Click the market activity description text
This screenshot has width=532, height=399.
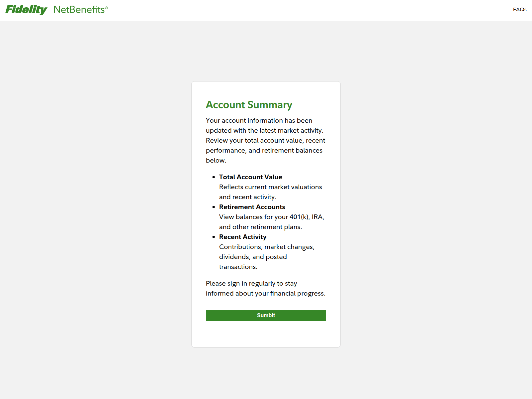tap(265, 140)
